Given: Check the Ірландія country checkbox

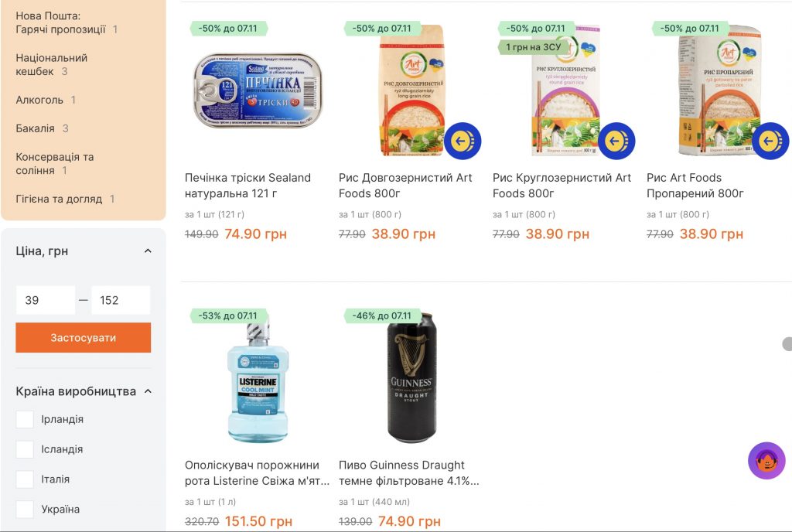Looking at the screenshot, I should [x=26, y=419].
